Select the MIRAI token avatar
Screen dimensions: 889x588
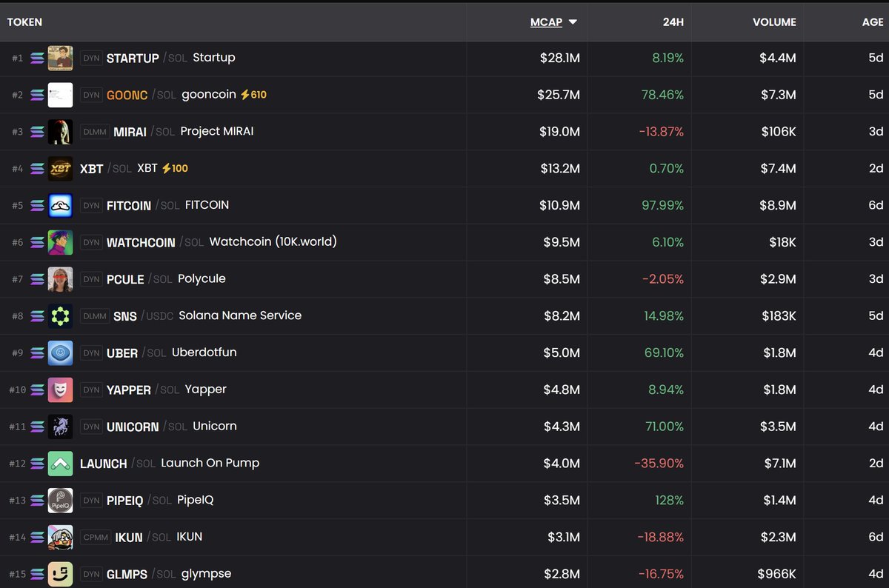click(x=61, y=132)
